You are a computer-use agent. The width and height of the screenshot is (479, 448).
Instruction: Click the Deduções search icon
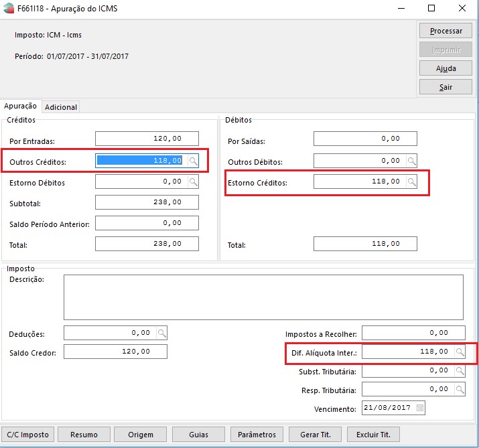pyautogui.click(x=161, y=332)
